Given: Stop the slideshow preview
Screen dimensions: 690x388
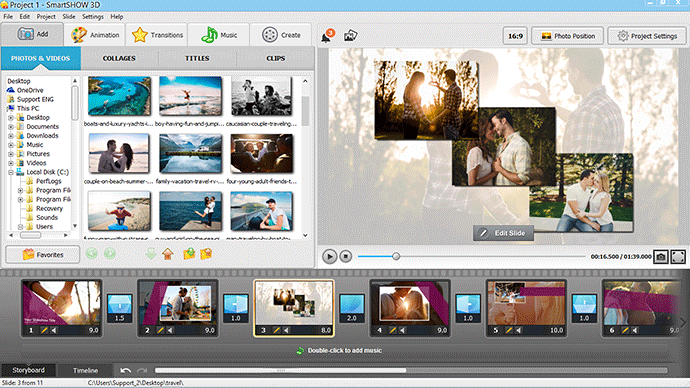Looking at the screenshot, I should [346, 256].
